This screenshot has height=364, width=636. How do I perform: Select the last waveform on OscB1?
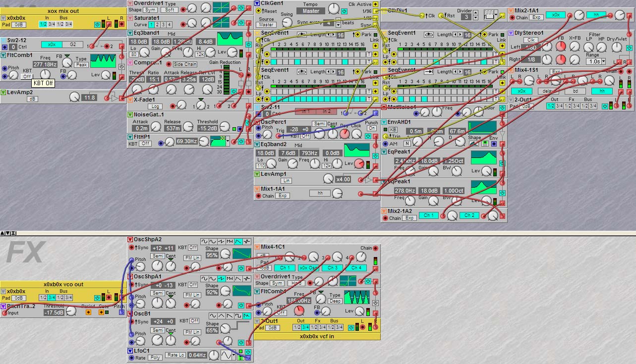246,315
